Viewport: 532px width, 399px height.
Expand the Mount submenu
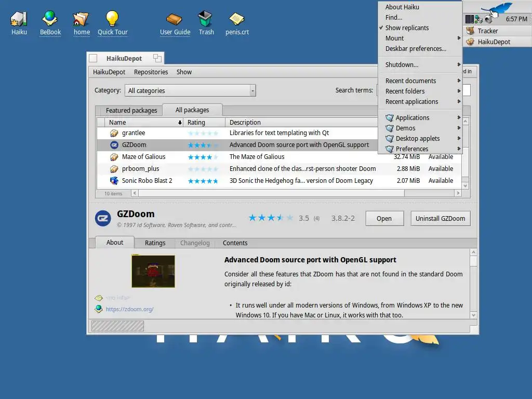tap(420, 38)
